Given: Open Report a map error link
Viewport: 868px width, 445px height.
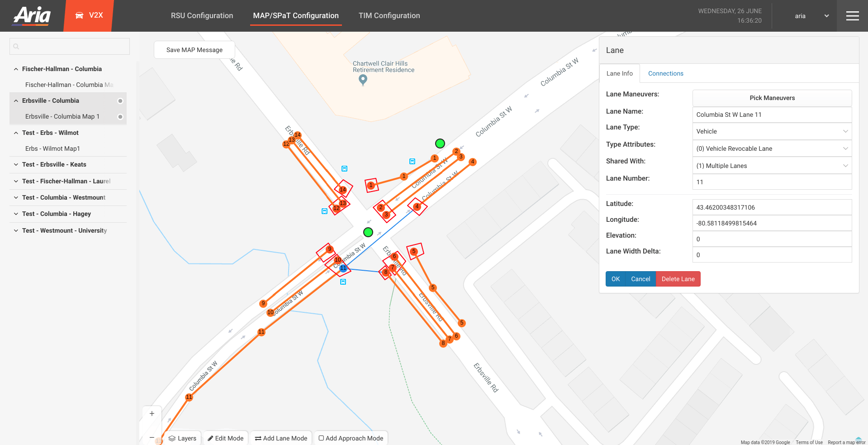Looking at the screenshot, I should (x=846, y=442).
